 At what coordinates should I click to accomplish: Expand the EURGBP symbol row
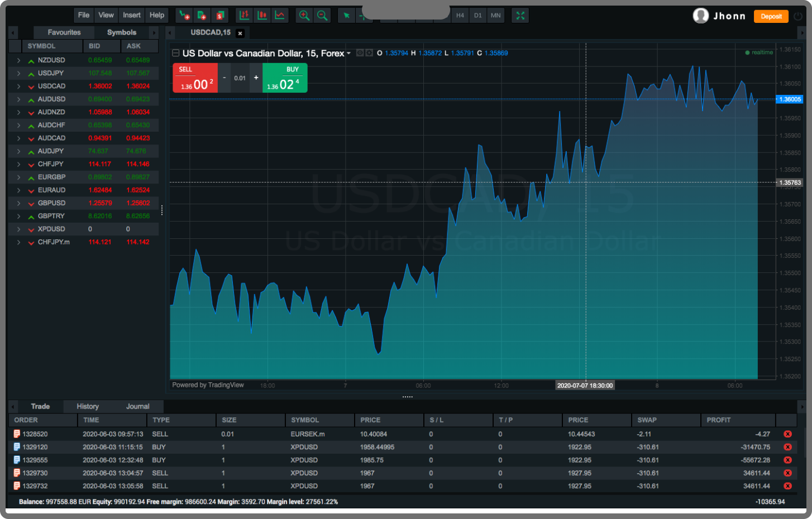[x=18, y=177]
